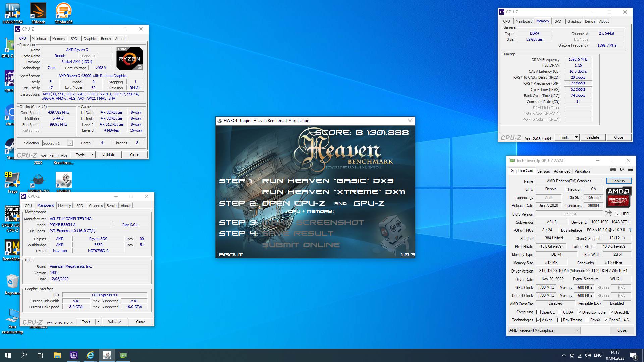The height and width of the screenshot is (362, 644).
Task: Click the DRAM Frequency value 1598.6 MHz
Action: 578,59
